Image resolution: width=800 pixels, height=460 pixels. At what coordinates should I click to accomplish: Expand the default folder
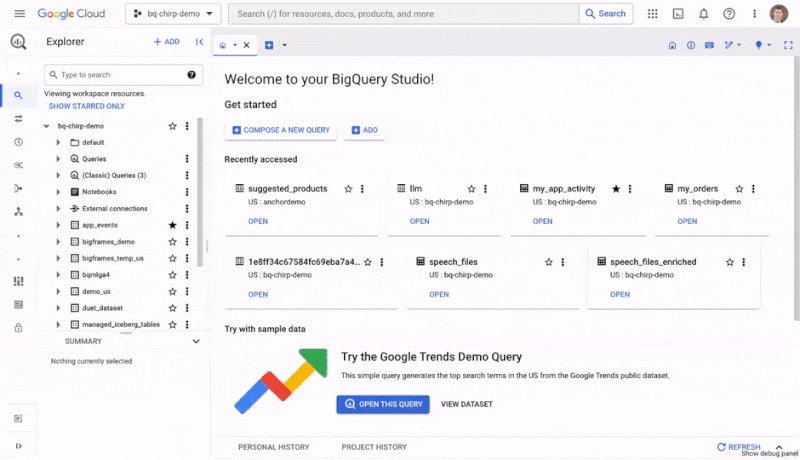click(x=58, y=142)
